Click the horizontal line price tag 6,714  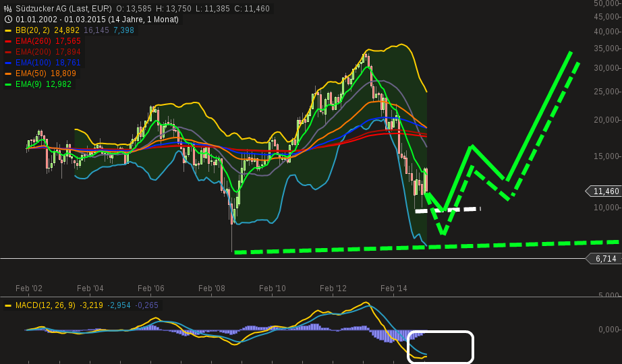(x=603, y=259)
